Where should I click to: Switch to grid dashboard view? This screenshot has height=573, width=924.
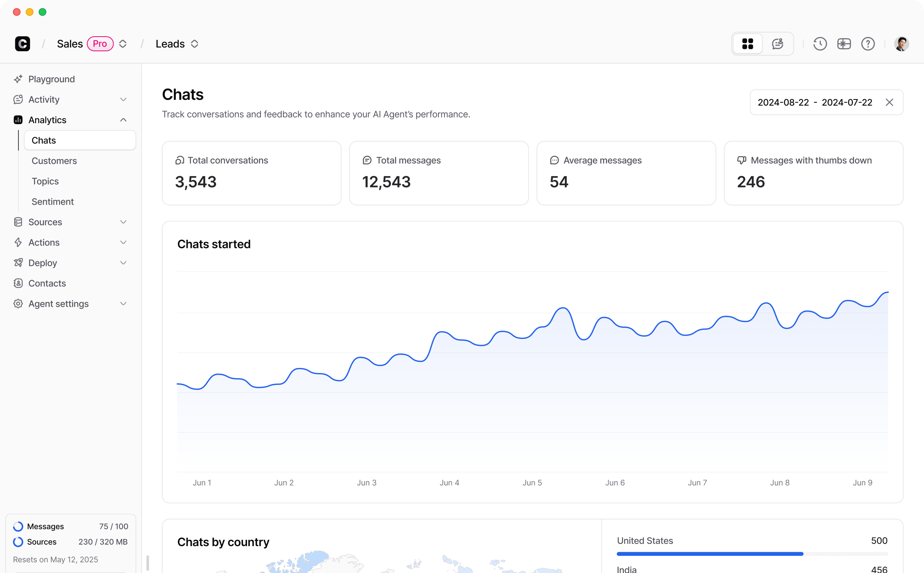click(x=747, y=44)
